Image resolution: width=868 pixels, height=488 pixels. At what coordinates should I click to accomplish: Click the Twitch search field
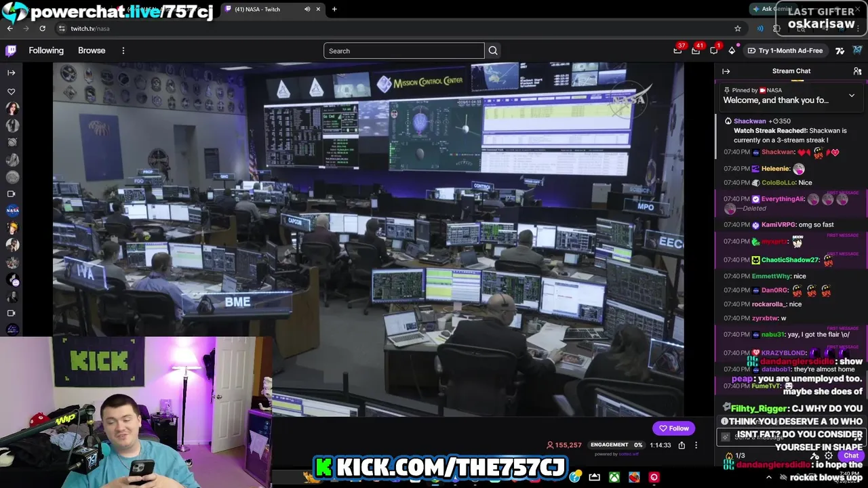tap(404, 51)
